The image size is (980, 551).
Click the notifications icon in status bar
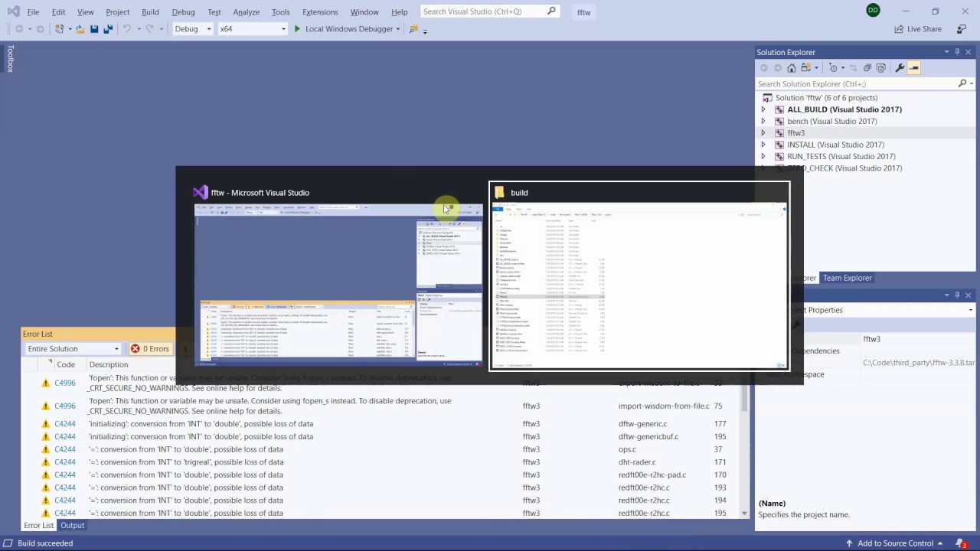tap(962, 543)
